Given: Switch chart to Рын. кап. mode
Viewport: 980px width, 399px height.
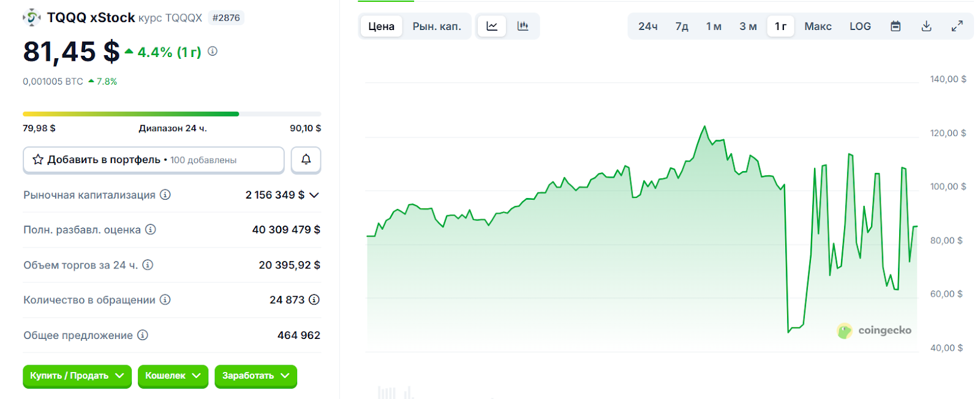Looking at the screenshot, I should [437, 26].
